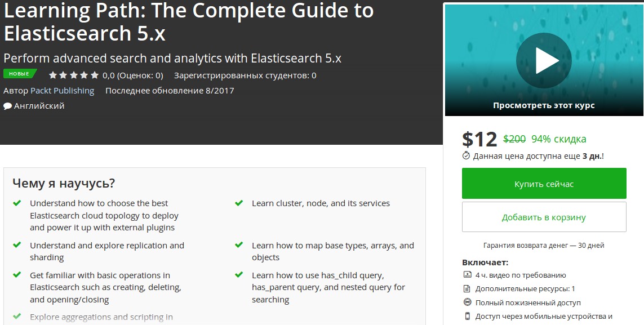Play the course preview video
This screenshot has width=644, height=325.
[544, 60]
